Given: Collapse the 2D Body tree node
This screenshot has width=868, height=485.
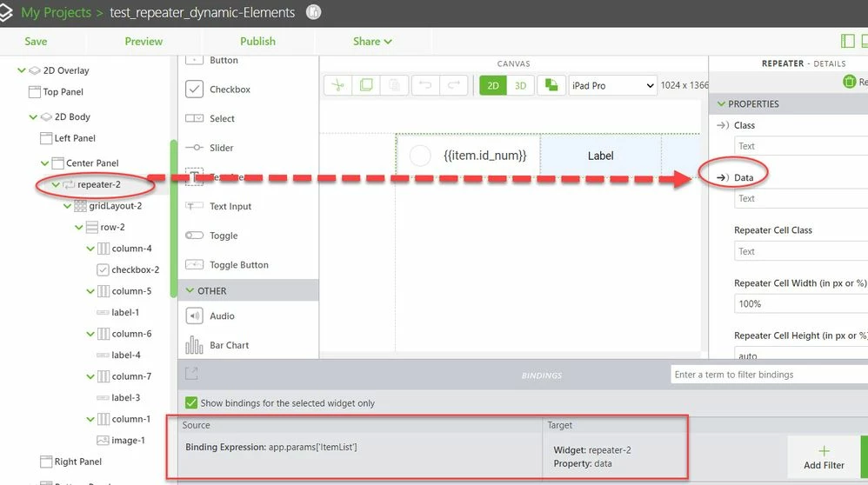Looking at the screenshot, I should tap(33, 116).
